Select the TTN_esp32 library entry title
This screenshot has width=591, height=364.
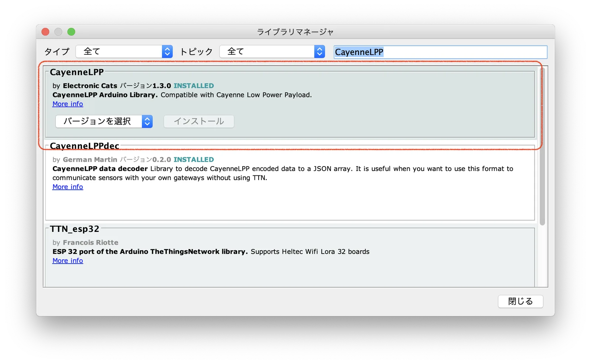(x=75, y=229)
